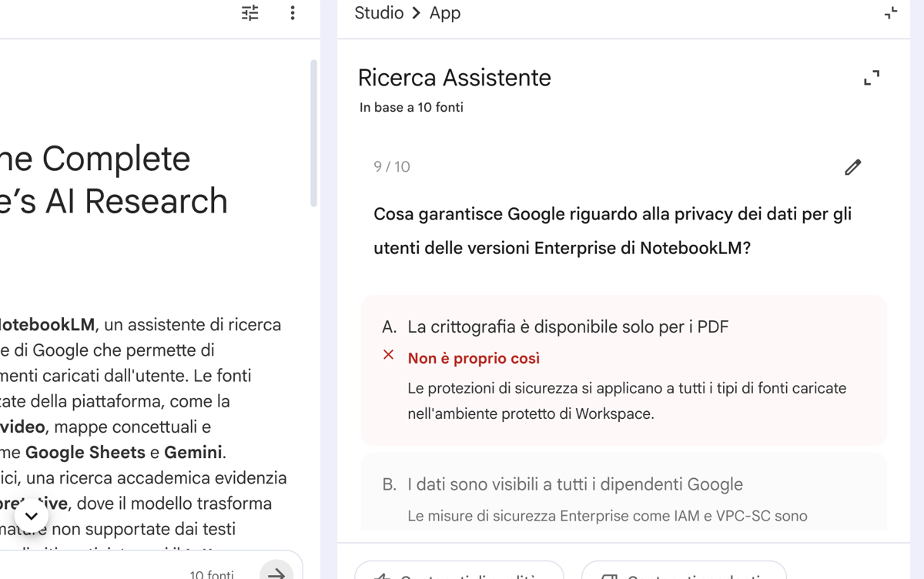The height and width of the screenshot is (579, 924).
Task: Jump to bottom with the down chevron button
Action: point(32,516)
